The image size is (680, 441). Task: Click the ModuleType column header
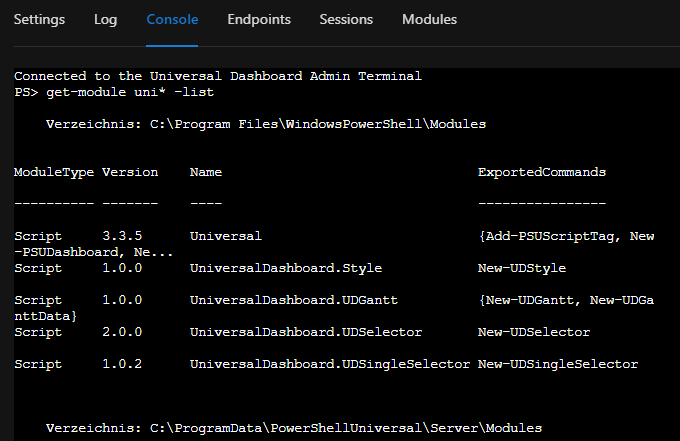coord(54,173)
